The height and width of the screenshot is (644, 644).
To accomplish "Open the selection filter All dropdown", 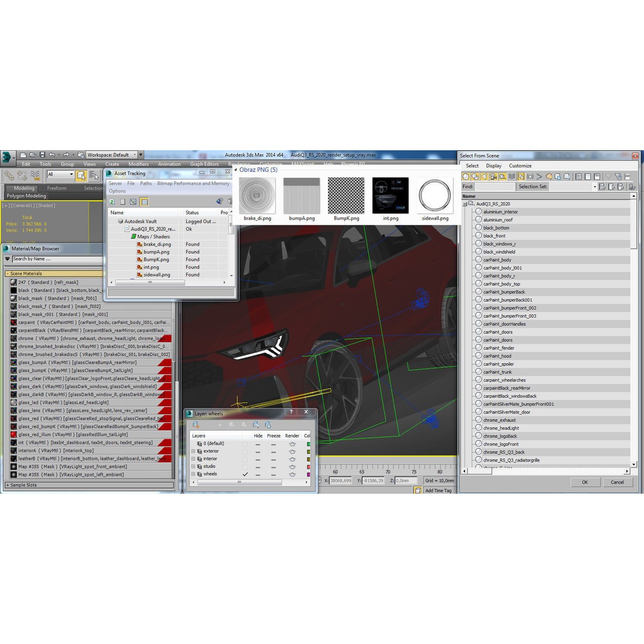I will 60,174.
